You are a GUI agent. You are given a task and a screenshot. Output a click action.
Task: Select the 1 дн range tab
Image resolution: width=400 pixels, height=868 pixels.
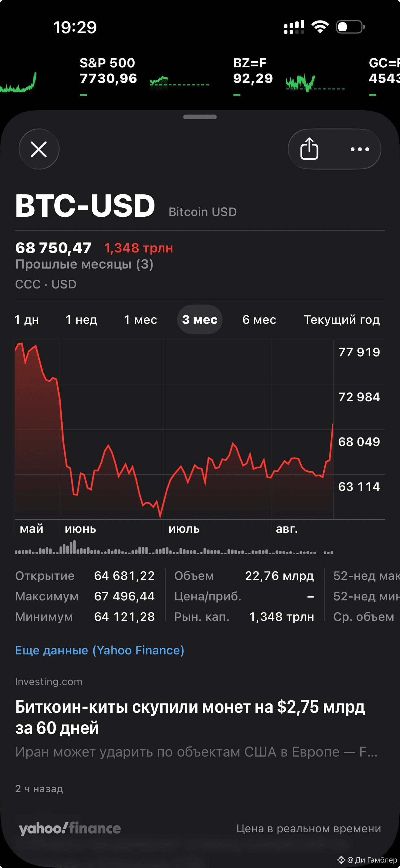pos(27,319)
